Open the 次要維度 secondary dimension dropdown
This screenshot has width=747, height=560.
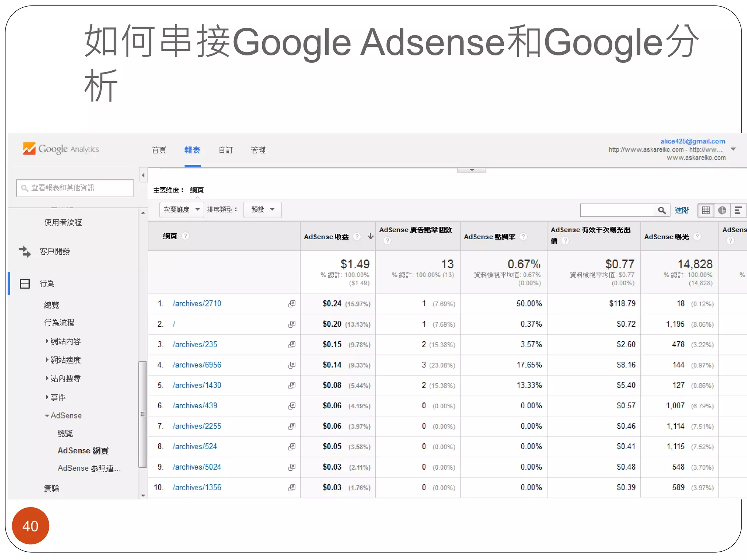click(181, 210)
